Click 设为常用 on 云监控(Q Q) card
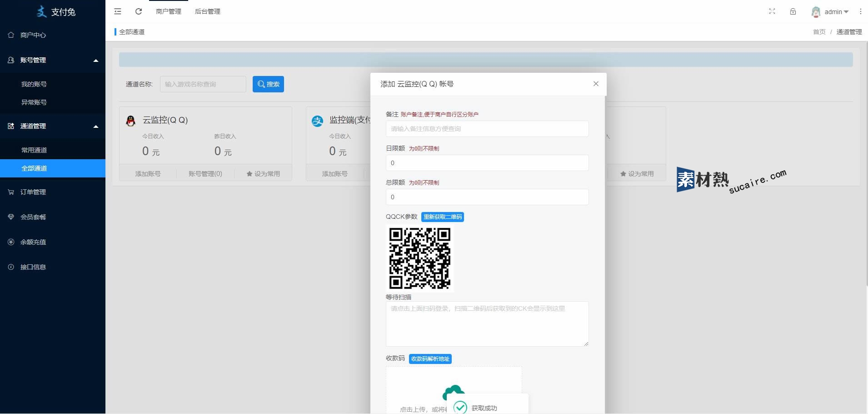This screenshot has height=414, width=868. pos(263,174)
